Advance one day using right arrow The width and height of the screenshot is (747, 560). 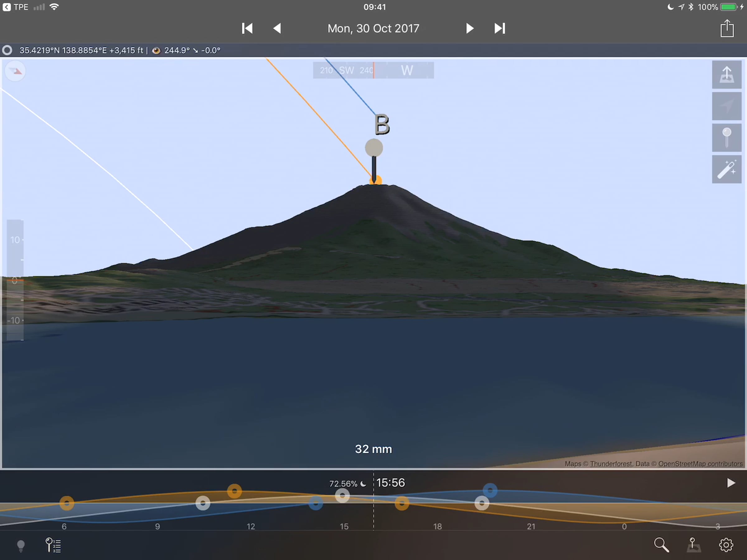click(469, 28)
